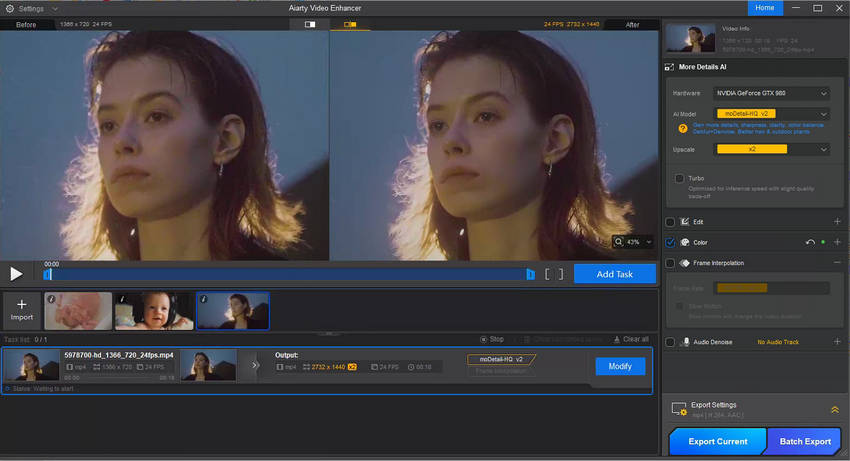
Task: Open the Settings dropdown arrow
Action: pos(55,9)
